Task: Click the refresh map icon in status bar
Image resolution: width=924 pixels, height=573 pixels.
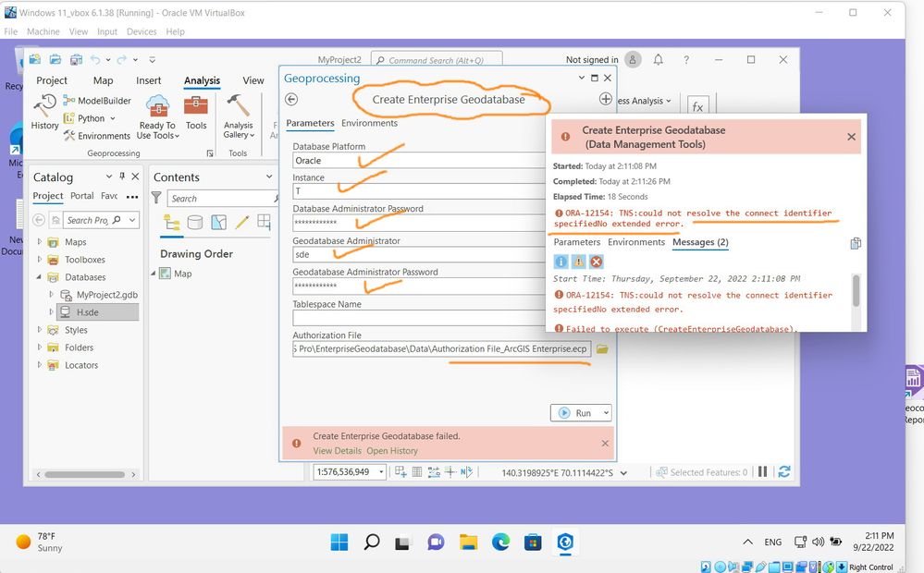Action: click(x=784, y=471)
